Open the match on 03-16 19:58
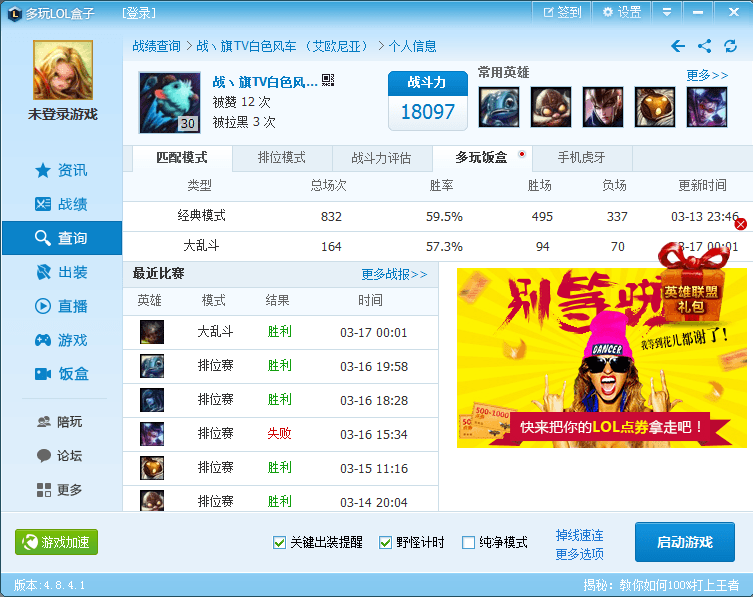Viewport: 753px width, 597px height. click(280, 366)
